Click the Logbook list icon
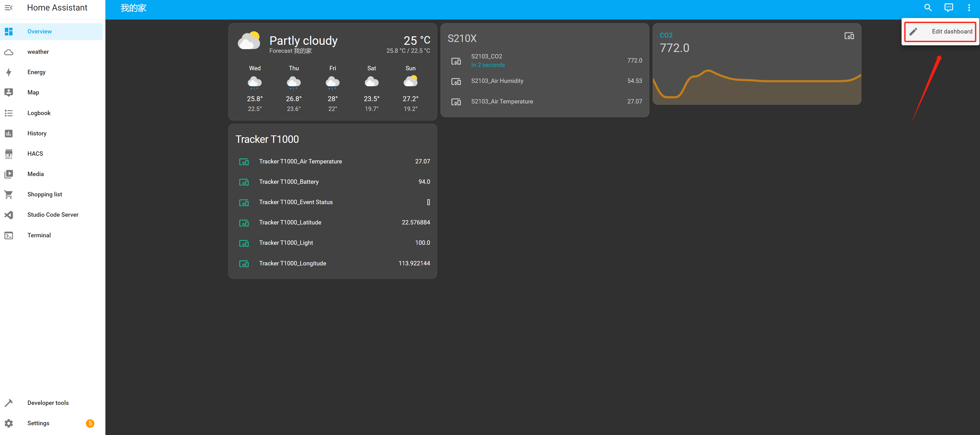Viewport: 980px width, 435px height. [9, 113]
